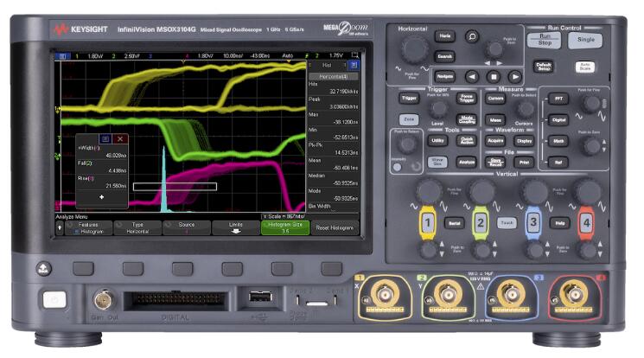Viewport: 644px width, 358px height.
Task: Open the Type Horizontal softkey menu
Action: (137, 227)
